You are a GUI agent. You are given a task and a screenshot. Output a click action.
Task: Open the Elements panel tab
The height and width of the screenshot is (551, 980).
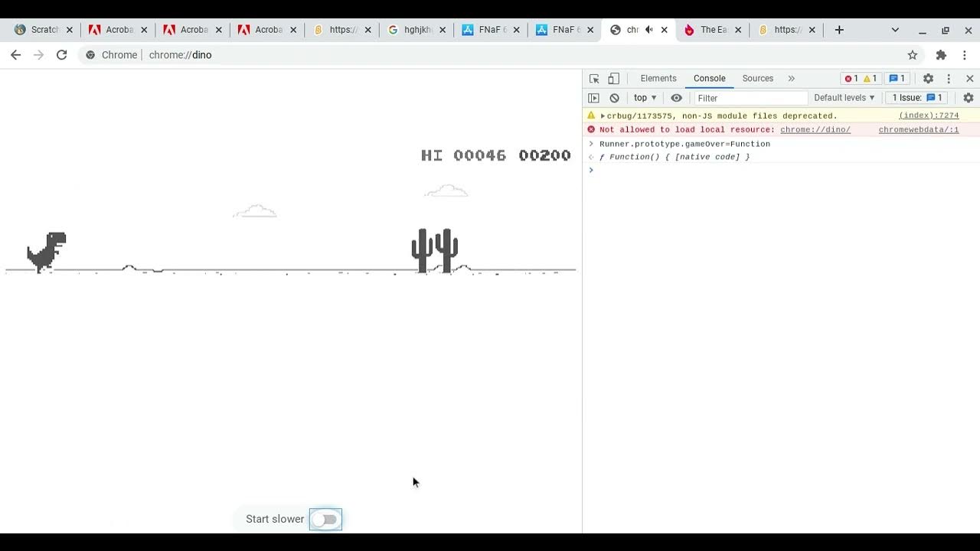[x=658, y=79]
